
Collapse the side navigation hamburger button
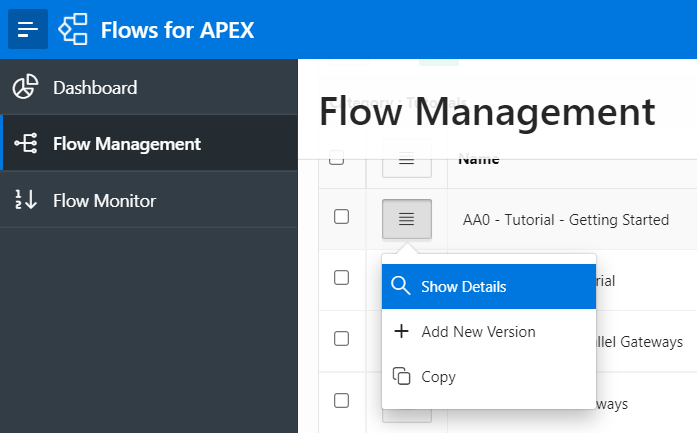28,29
